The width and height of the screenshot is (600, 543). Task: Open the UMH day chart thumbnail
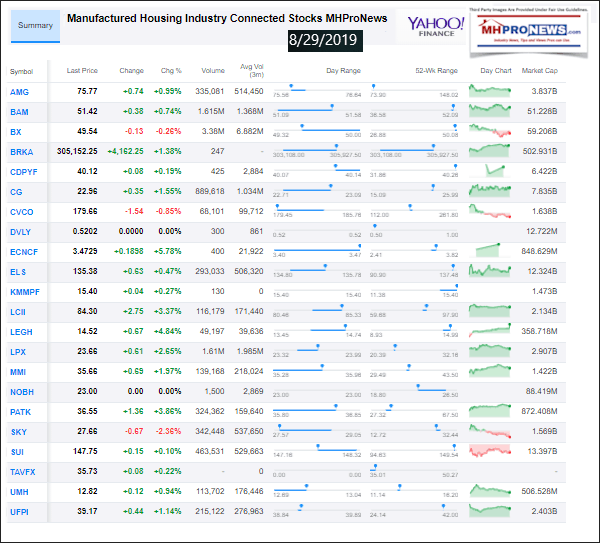[490, 491]
